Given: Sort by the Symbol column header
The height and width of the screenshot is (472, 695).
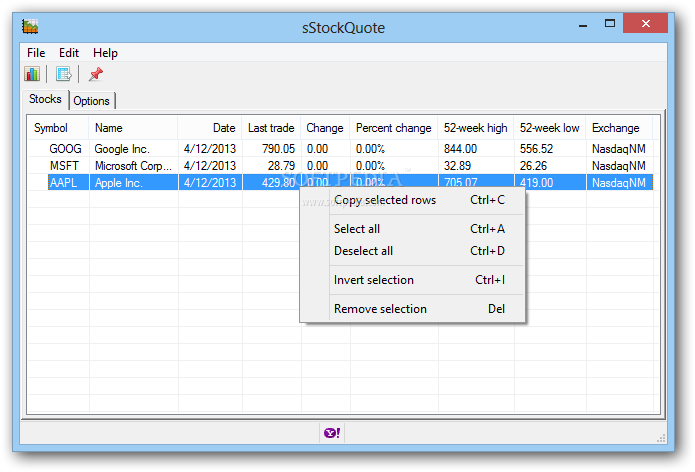Looking at the screenshot, I should [59, 128].
